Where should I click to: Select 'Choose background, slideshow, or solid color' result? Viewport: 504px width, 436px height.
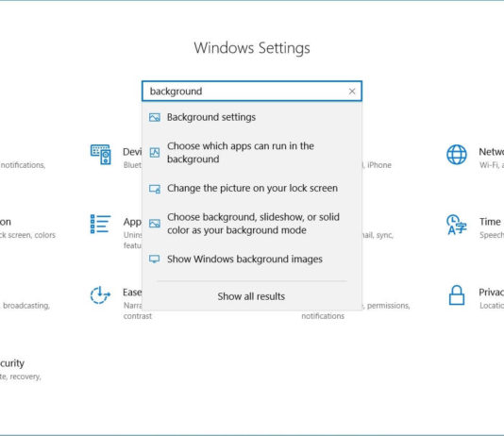(x=252, y=224)
